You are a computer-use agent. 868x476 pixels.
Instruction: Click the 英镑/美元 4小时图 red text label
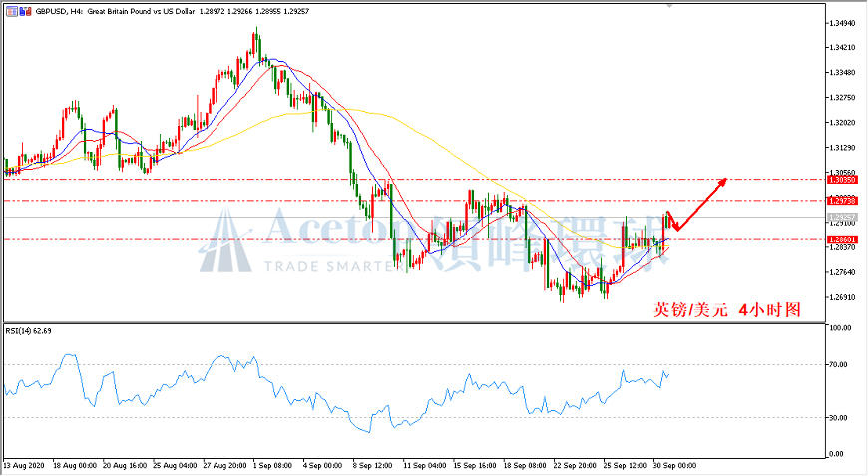(x=727, y=310)
